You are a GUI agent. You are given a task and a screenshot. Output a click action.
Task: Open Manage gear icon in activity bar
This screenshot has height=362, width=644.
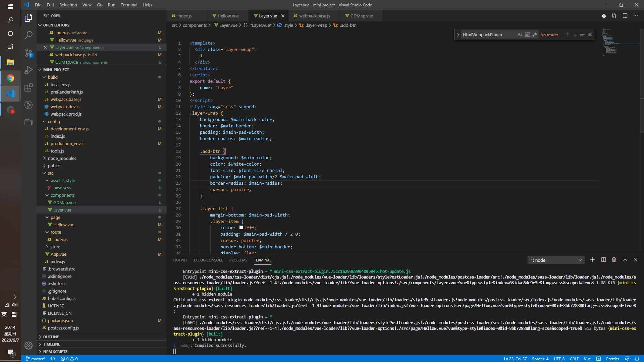point(29,345)
